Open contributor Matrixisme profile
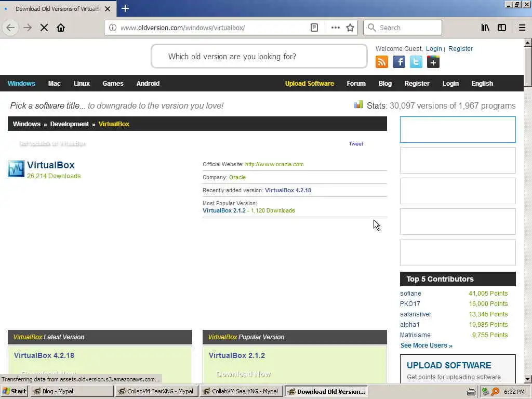The width and height of the screenshot is (532, 399). (415, 335)
